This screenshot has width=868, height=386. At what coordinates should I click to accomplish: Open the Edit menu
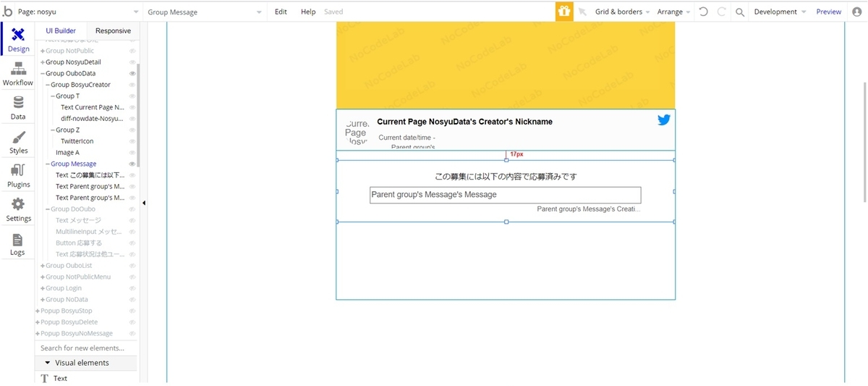(281, 12)
